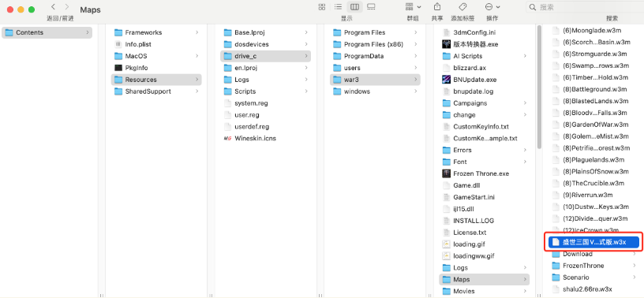Select (8)Battleground.w3m map
644x298 pixels.
click(594, 89)
